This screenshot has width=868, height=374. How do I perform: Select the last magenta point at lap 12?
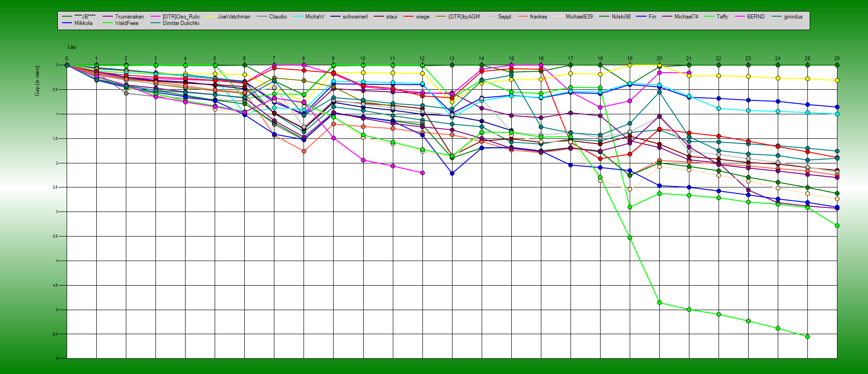click(422, 173)
